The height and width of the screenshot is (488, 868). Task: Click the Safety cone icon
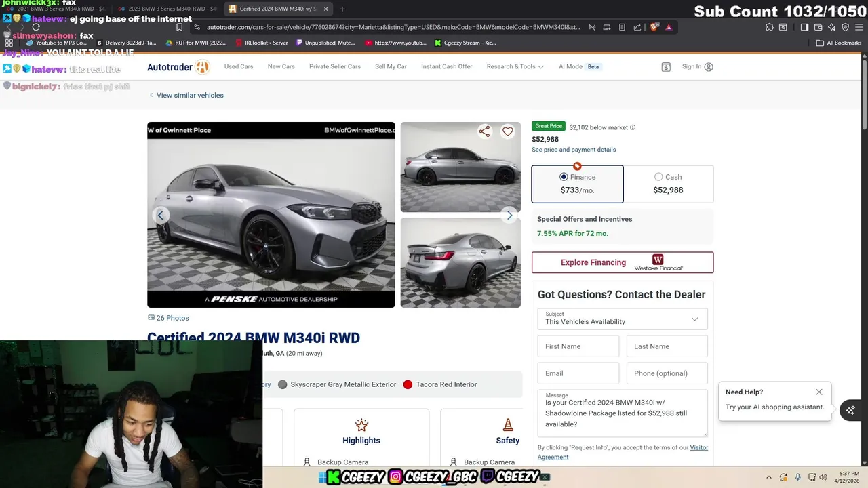click(x=508, y=425)
